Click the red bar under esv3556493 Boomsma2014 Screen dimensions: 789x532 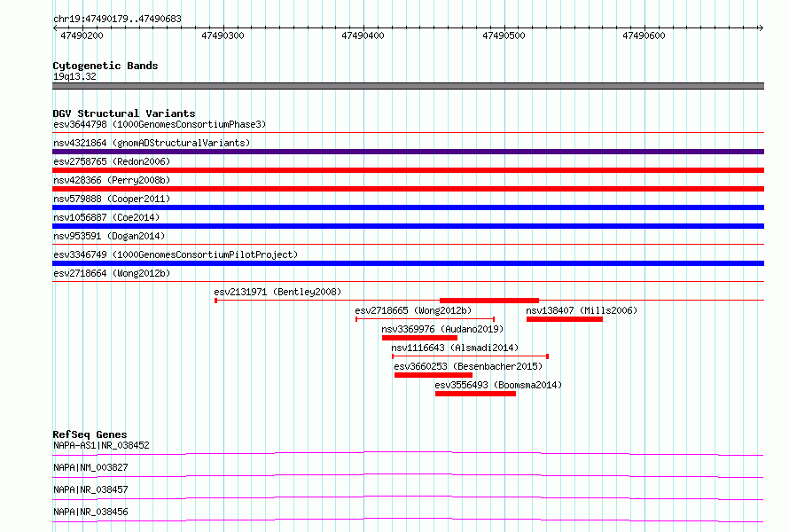(x=475, y=394)
